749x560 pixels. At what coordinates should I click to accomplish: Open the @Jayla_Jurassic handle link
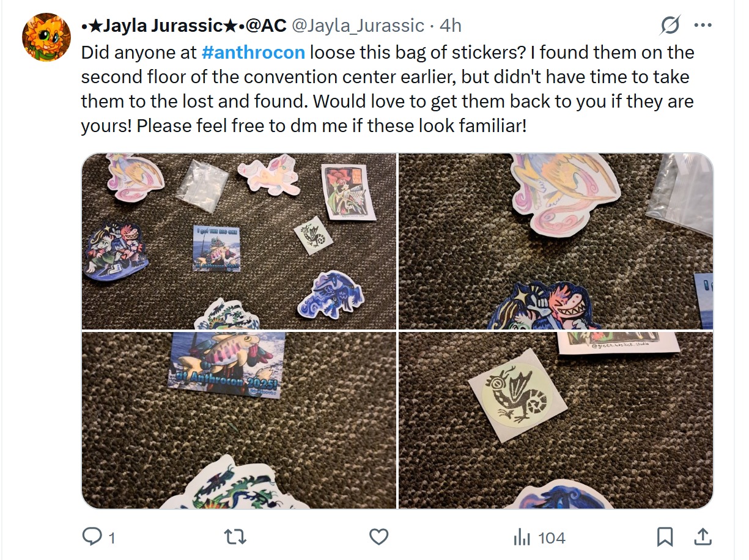click(358, 26)
